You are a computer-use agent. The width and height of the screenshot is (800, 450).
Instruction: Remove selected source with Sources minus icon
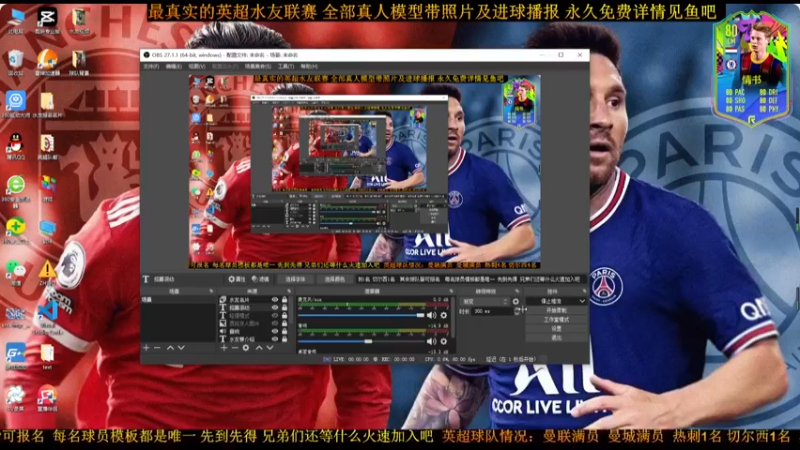point(235,347)
